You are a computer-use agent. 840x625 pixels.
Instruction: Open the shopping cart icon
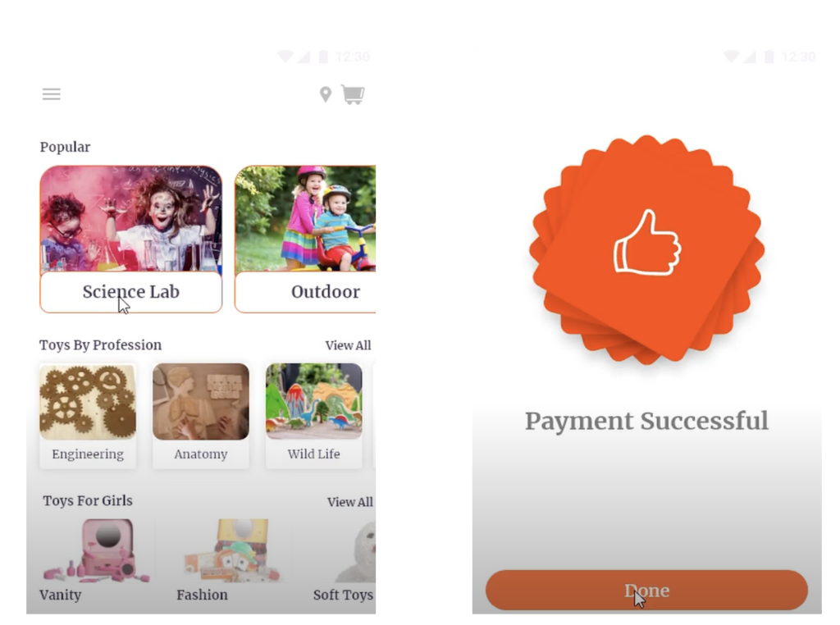point(353,95)
